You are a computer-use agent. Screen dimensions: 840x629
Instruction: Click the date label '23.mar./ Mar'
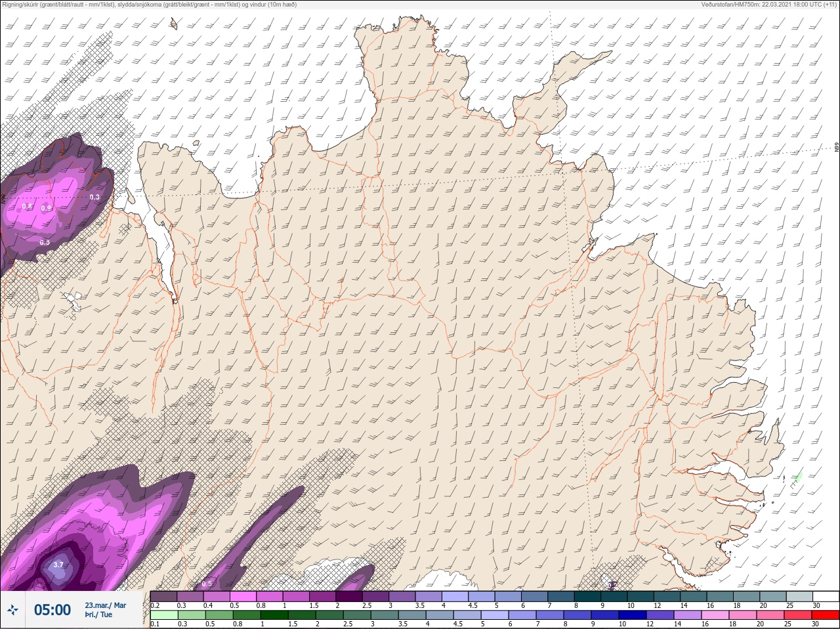(106, 605)
